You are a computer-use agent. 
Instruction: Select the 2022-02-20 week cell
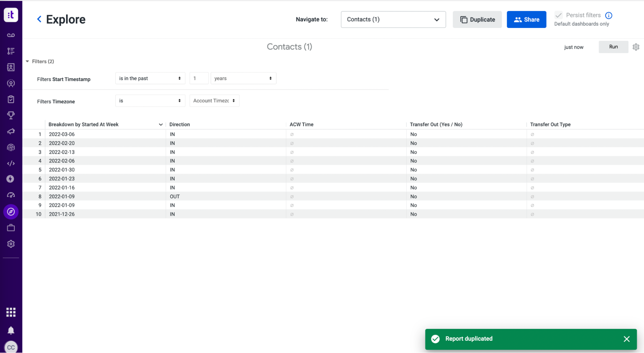click(x=105, y=143)
